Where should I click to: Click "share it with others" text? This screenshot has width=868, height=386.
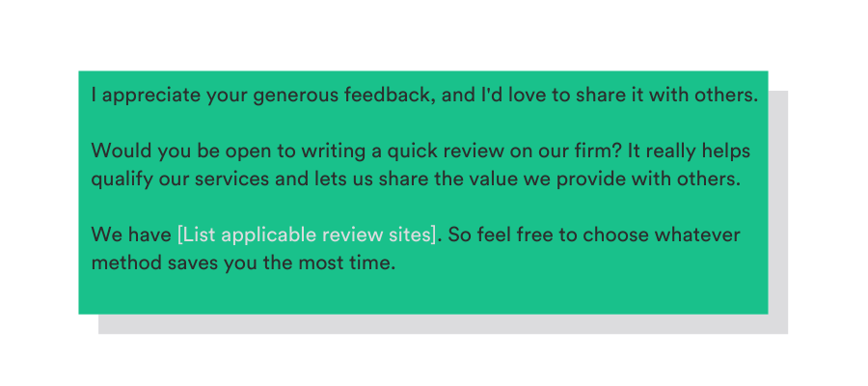coord(673,96)
